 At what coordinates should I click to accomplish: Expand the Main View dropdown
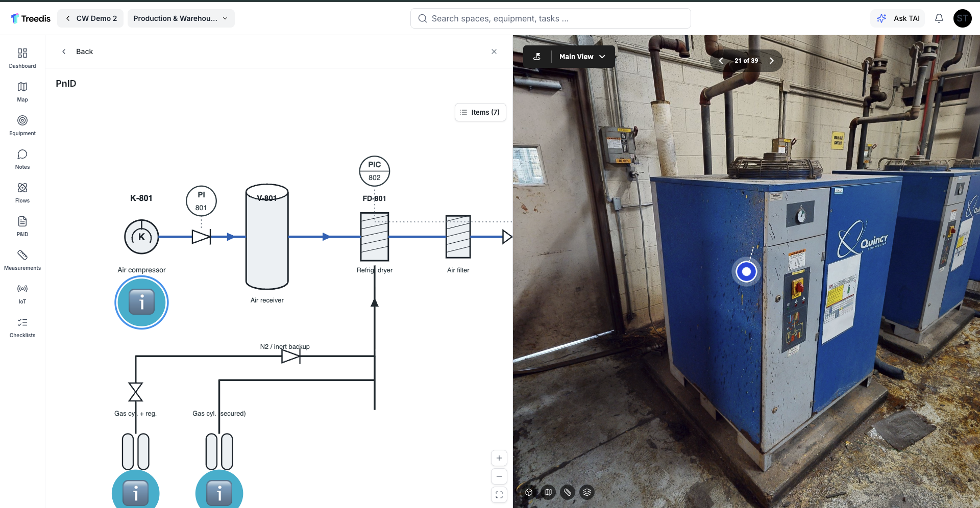[582, 57]
